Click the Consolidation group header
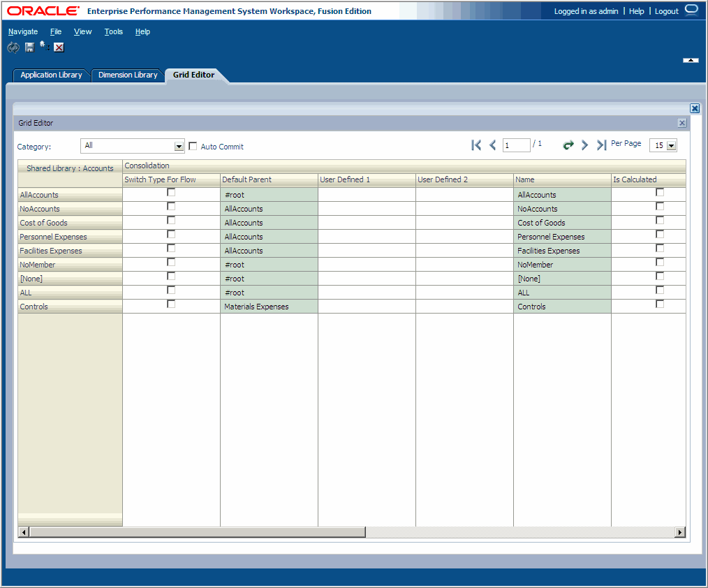The image size is (708, 588). 404,166
